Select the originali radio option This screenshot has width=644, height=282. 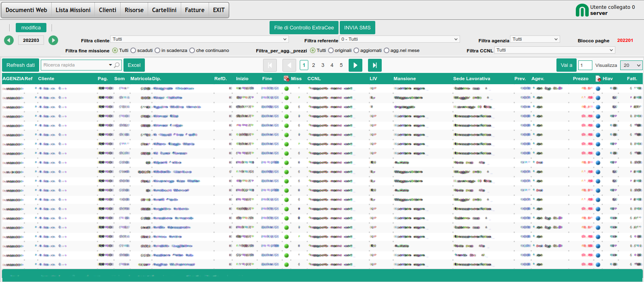point(331,50)
